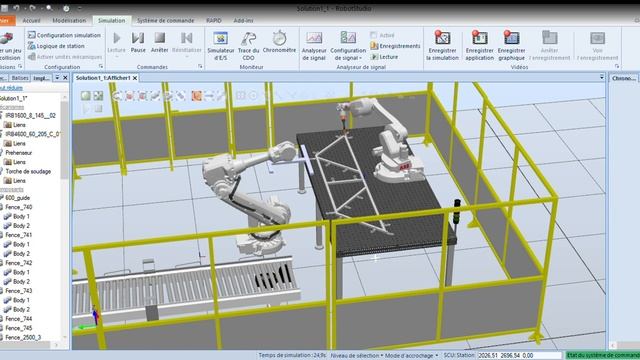Open Configuration de signal dropdown
This screenshot has width=640, height=360.
pyautogui.click(x=348, y=46)
